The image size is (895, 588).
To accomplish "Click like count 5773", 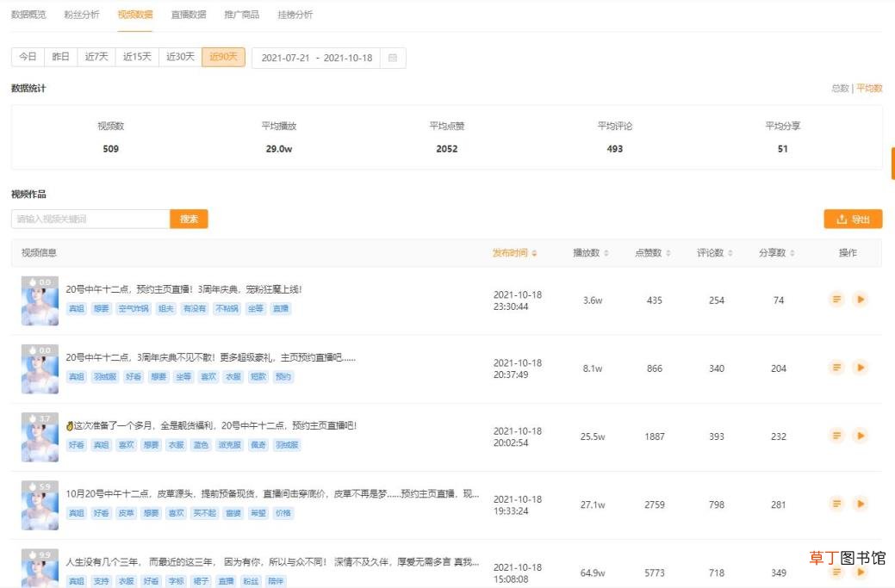I will click(654, 573).
